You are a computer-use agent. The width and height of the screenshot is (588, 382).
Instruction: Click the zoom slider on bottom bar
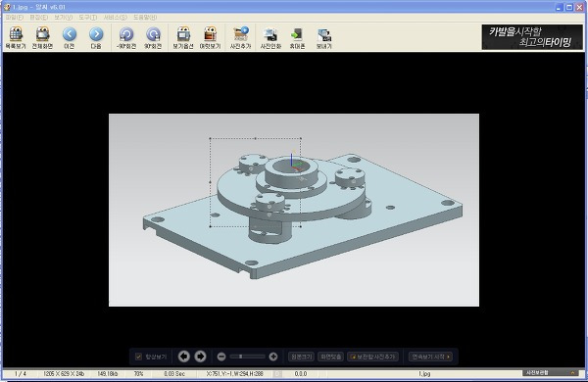pos(248,357)
